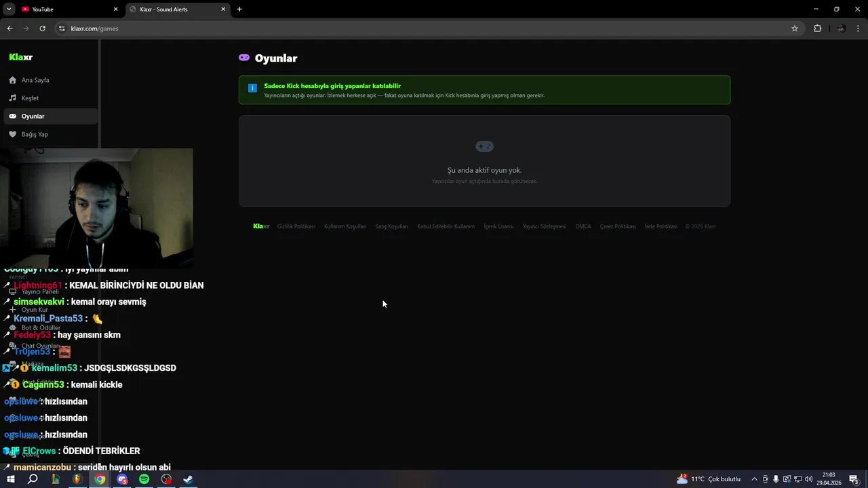Click the Klaxr logo in the footer
Image resolution: width=868 pixels, height=488 pixels.
click(261, 226)
